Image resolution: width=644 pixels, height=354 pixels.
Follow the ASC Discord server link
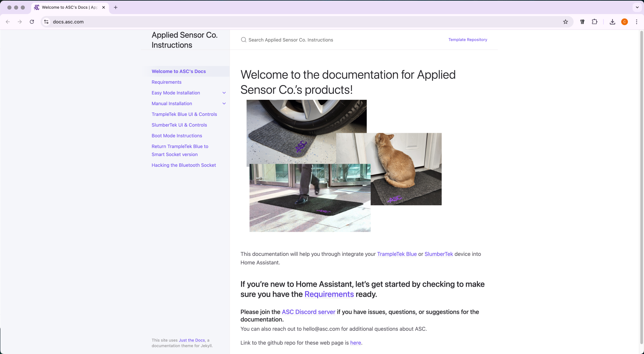point(308,312)
